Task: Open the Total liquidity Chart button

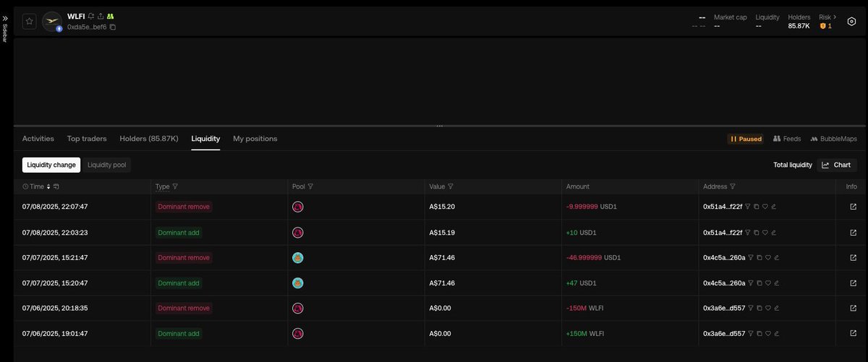Action: point(837,165)
